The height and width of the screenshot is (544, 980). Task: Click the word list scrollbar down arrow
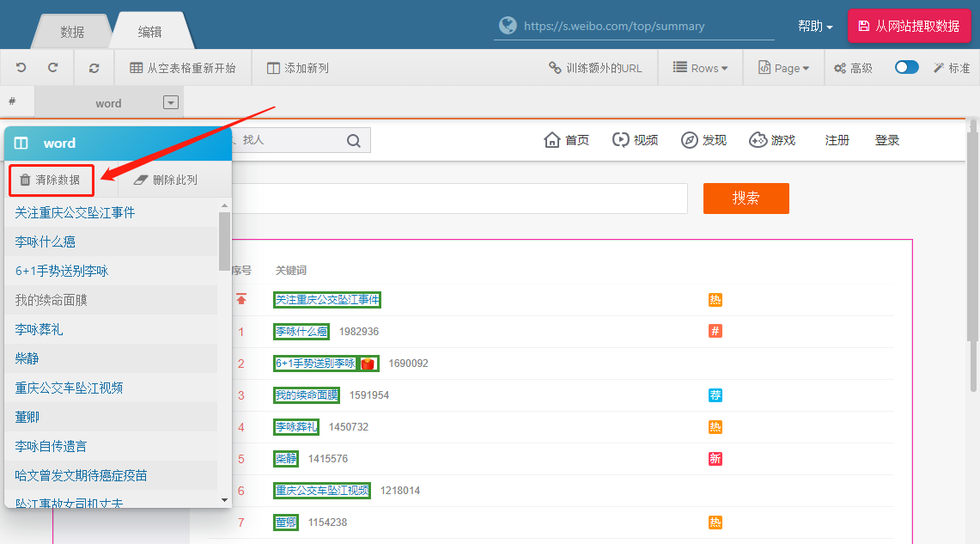click(225, 499)
